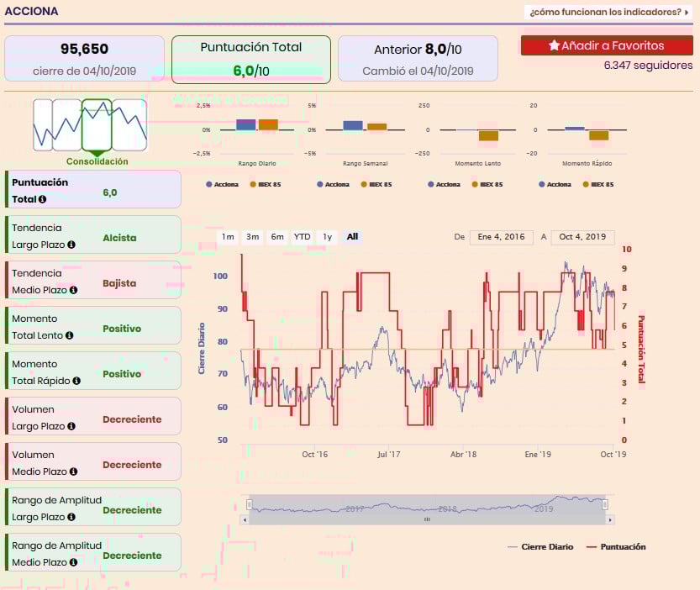The image size is (700, 590).
Task: Select the YTD range button
Action: [303, 237]
